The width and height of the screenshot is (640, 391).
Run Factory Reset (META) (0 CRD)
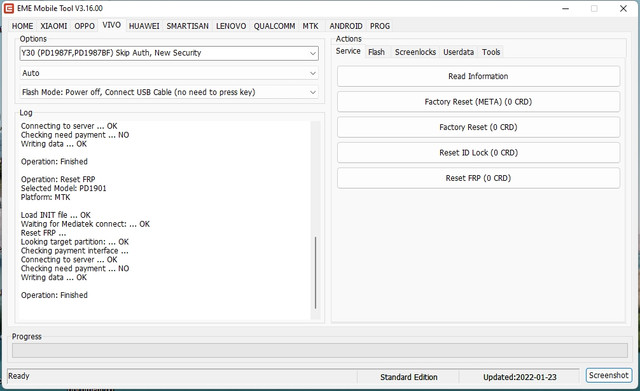478,102
